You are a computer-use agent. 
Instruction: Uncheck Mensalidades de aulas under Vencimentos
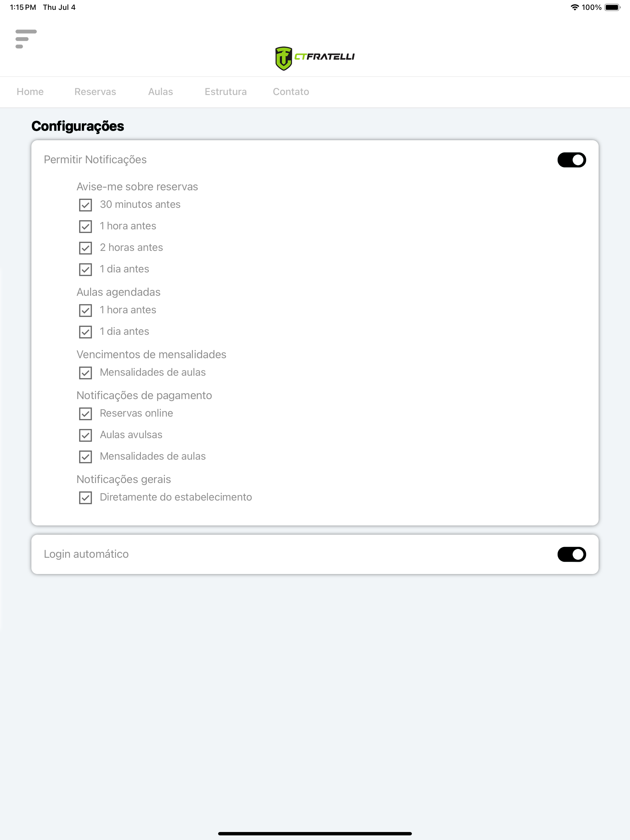coord(86,373)
